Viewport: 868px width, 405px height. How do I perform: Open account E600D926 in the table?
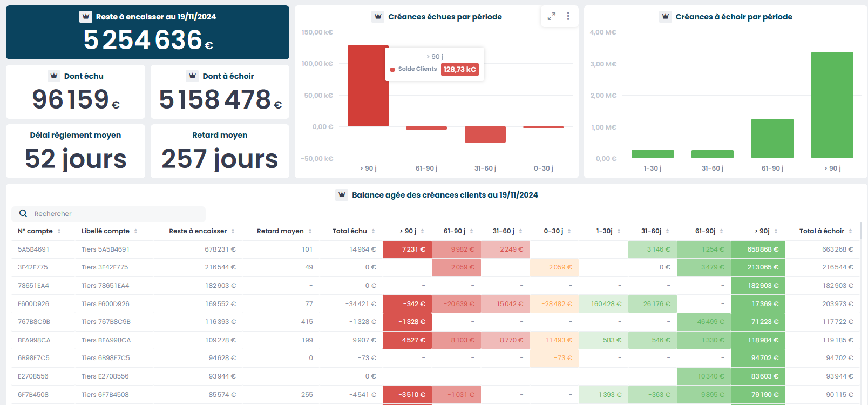(33, 304)
